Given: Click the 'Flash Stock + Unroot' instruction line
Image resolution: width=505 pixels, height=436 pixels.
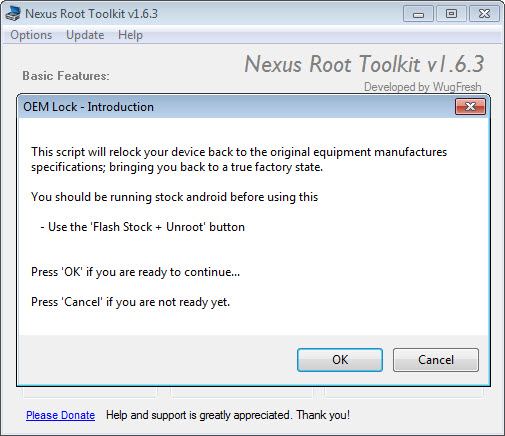Looking at the screenshot, I should point(143,227).
